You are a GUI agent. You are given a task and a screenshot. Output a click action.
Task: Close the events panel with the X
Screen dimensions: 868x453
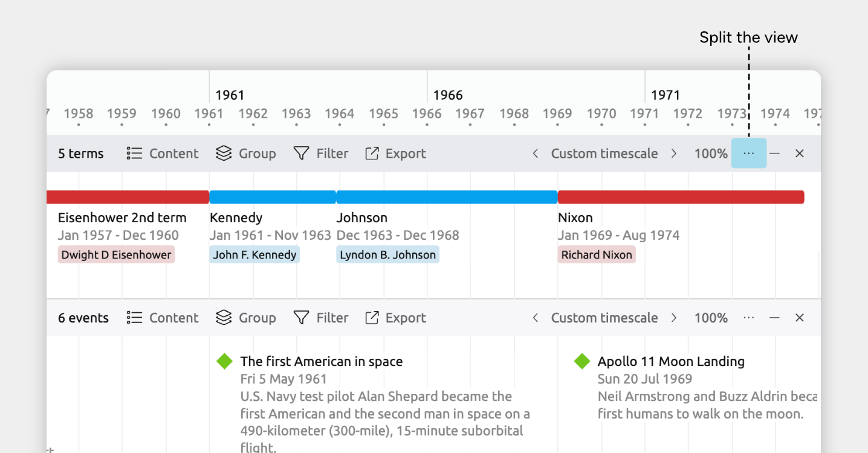(799, 318)
